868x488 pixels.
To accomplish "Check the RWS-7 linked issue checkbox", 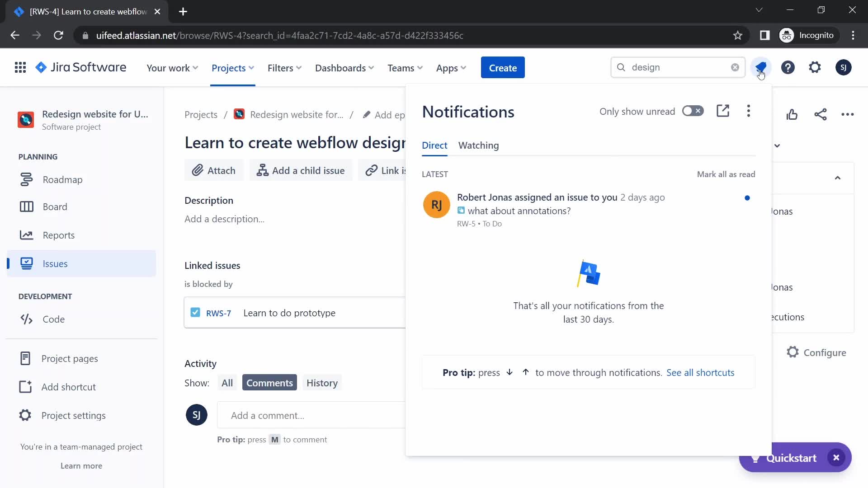I will 194,312.
